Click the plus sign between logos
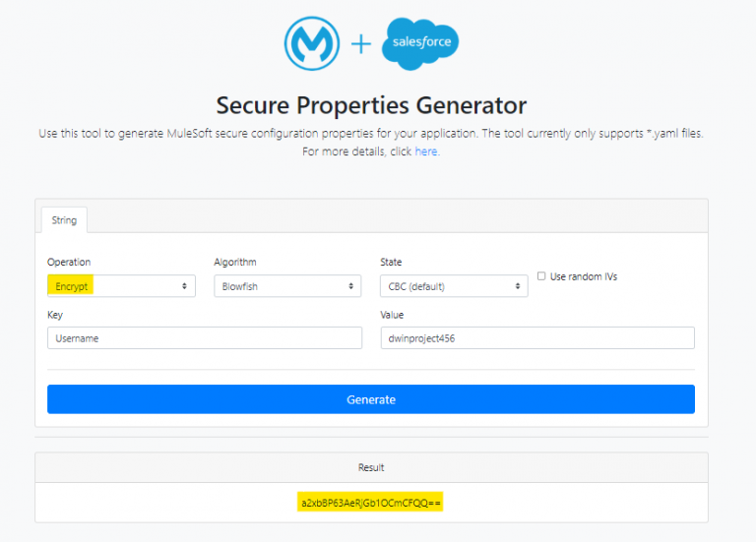This screenshot has width=756, height=542. point(360,44)
